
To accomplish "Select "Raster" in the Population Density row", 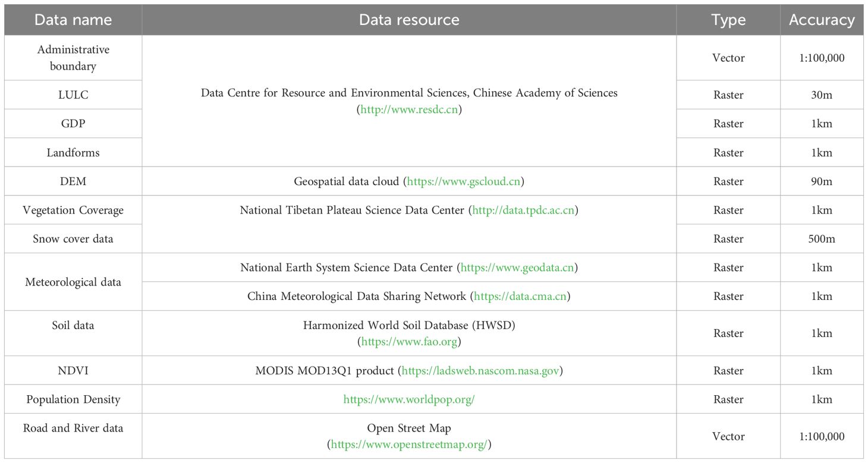I will point(728,399).
